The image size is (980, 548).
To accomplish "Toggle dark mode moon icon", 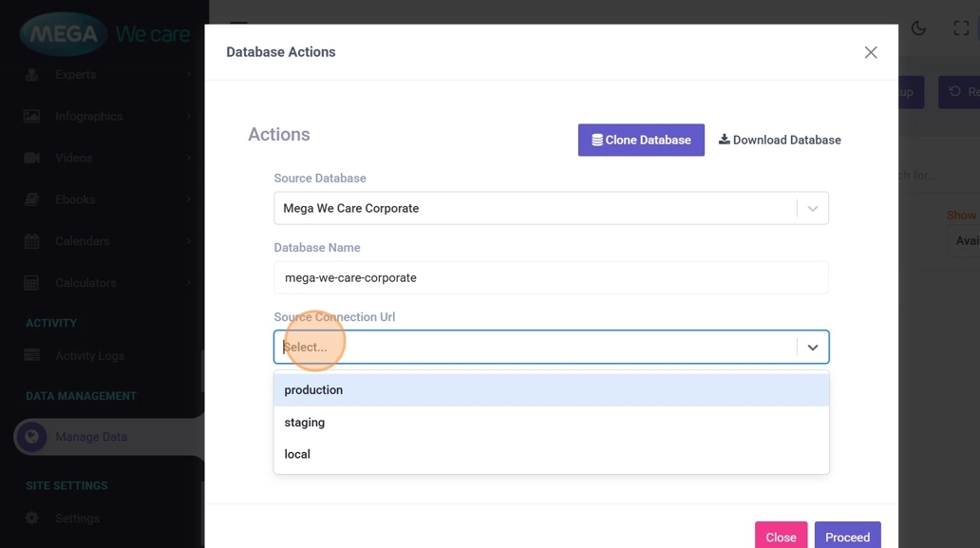I will pos(918,28).
